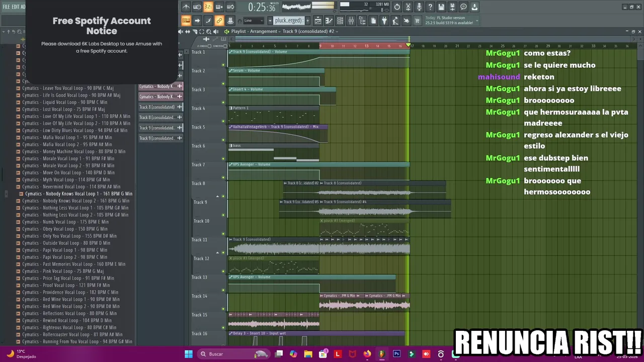Open audio editor scissors icon
The width and height of the screenshot is (644, 362).
(x=408, y=7)
